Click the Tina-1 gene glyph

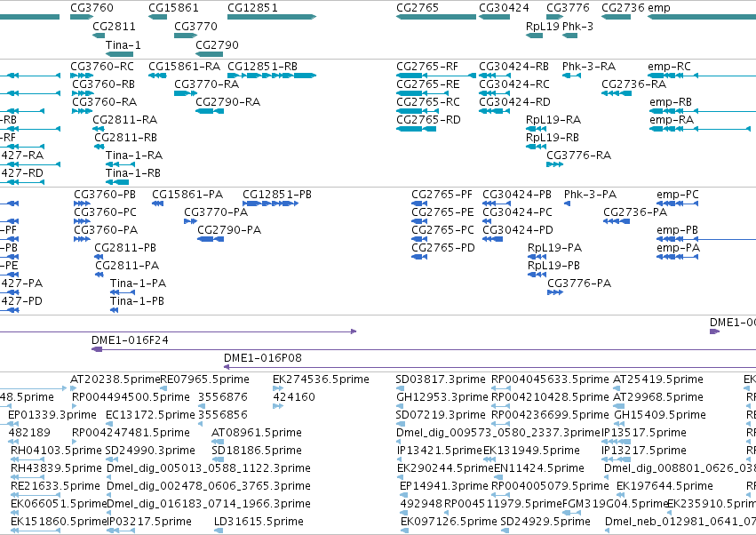(x=120, y=54)
